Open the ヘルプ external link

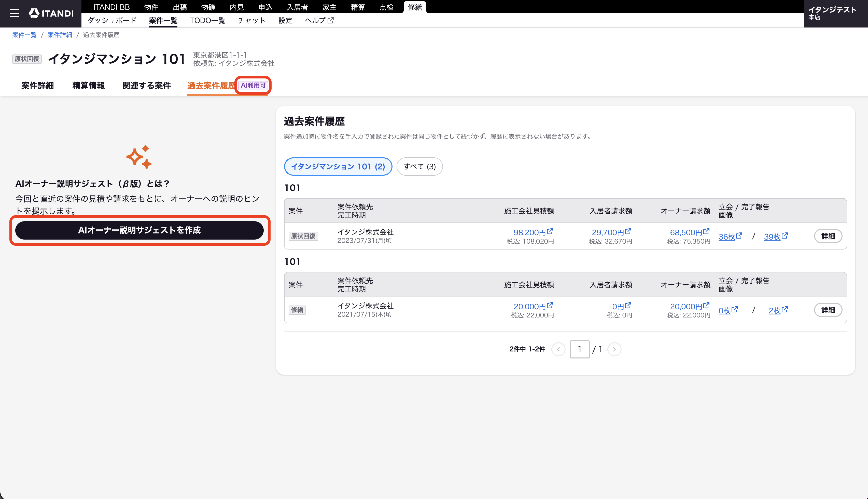[x=319, y=21]
